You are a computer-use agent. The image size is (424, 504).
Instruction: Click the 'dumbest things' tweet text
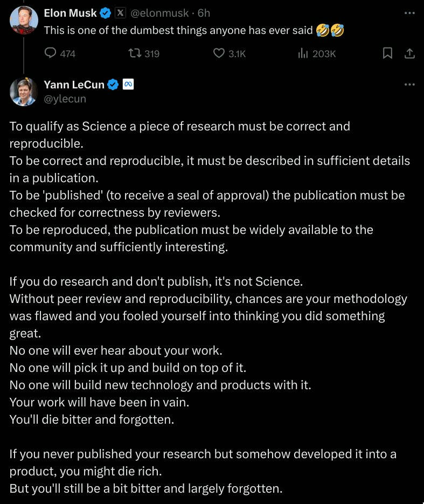(194, 30)
